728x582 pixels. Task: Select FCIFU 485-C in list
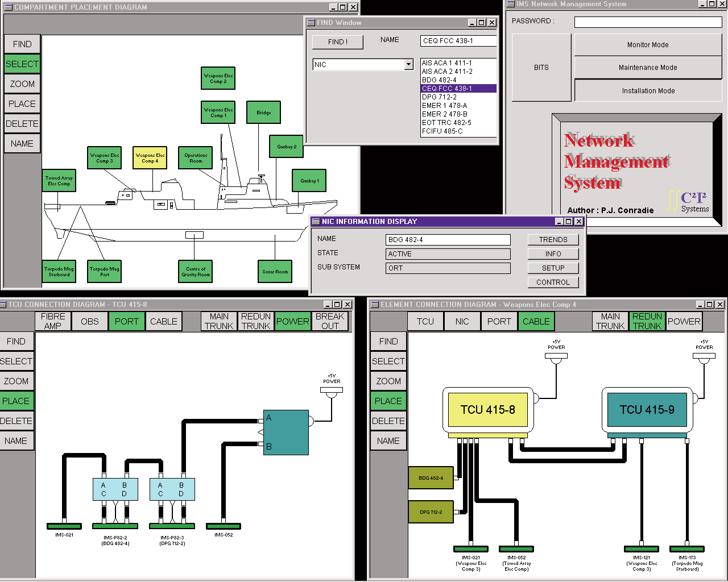[x=458, y=131]
